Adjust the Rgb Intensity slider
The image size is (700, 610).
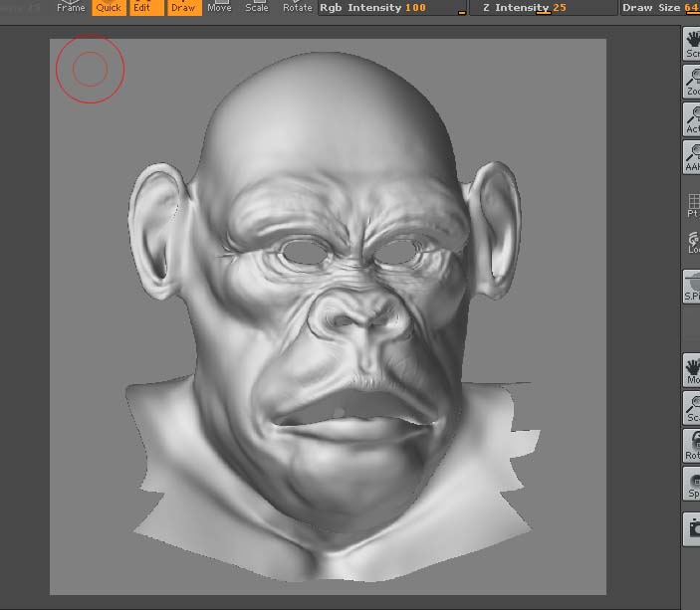tap(392, 8)
